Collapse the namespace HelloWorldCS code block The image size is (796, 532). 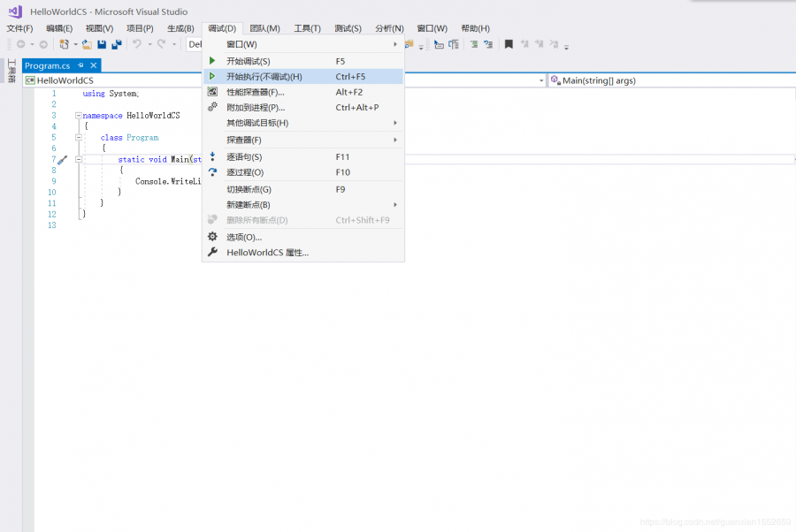[79, 115]
